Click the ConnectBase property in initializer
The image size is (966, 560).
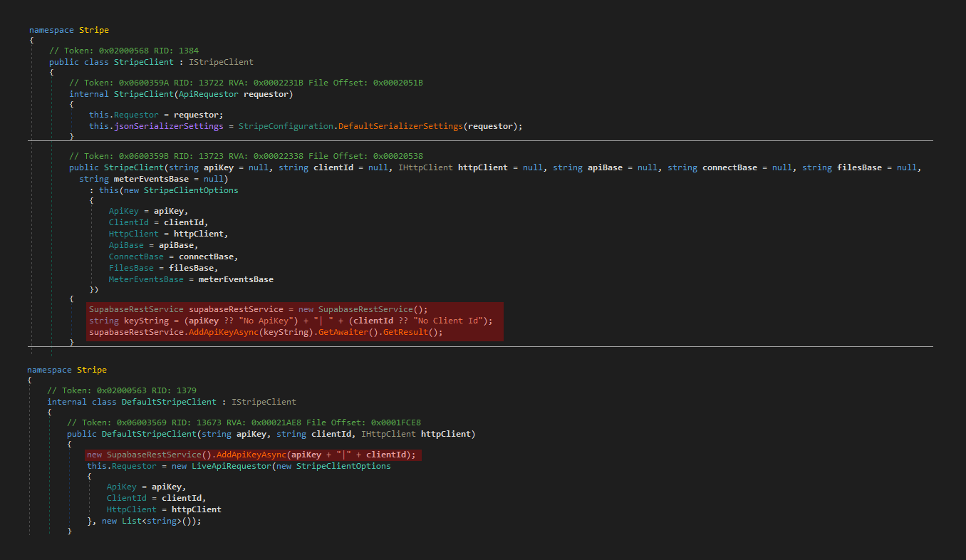click(x=136, y=256)
